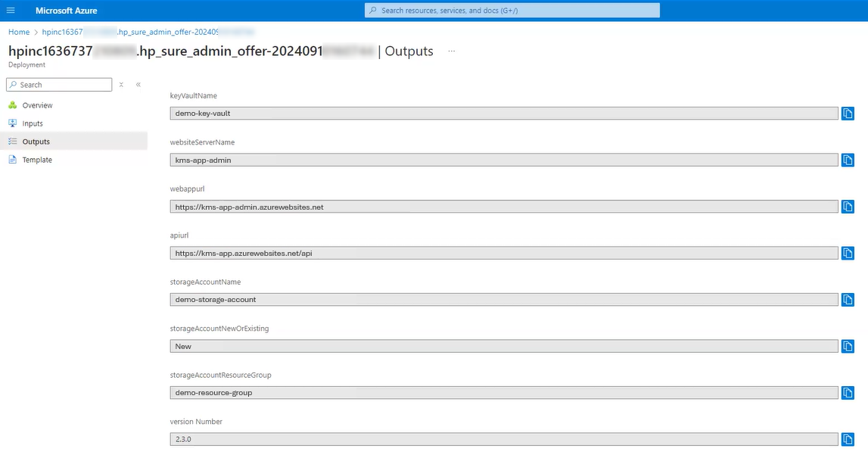Image resolution: width=868 pixels, height=458 pixels.
Task: Copy the storageAccountNewOrExisting value
Action: [847, 346]
